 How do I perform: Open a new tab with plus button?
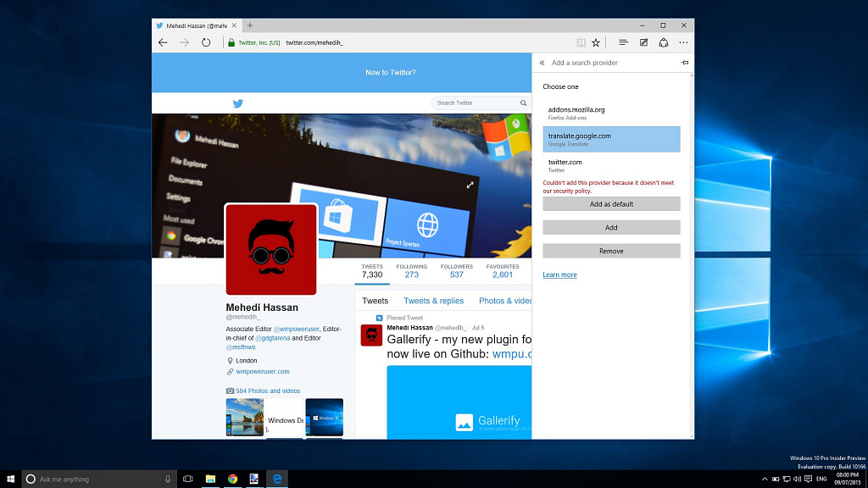250,25
